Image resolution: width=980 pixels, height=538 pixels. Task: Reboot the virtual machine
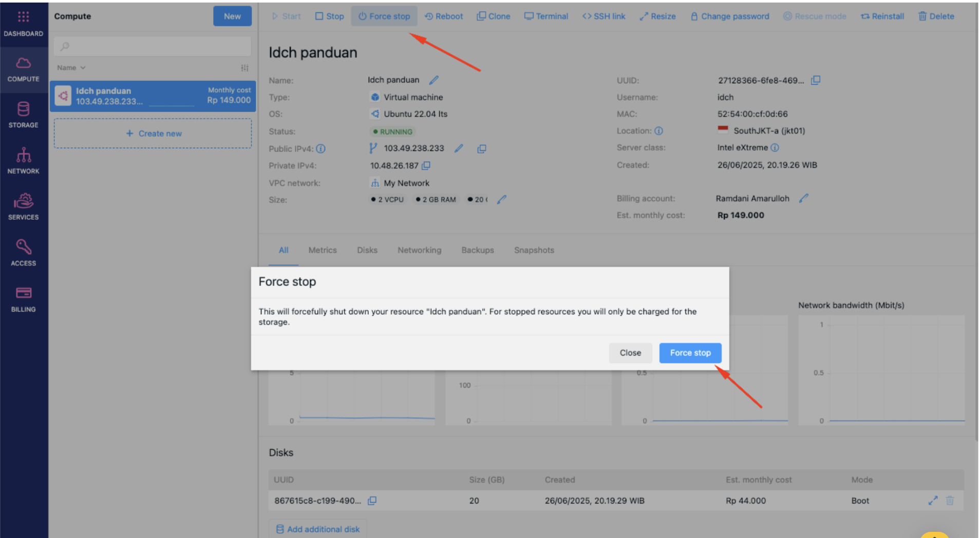coord(444,16)
